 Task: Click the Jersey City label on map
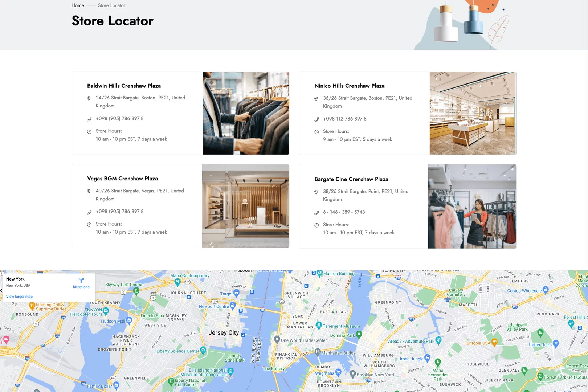point(224,333)
